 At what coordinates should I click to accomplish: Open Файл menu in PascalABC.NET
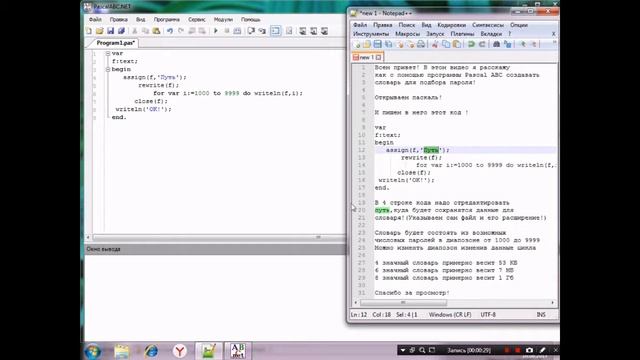click(95, 20)
